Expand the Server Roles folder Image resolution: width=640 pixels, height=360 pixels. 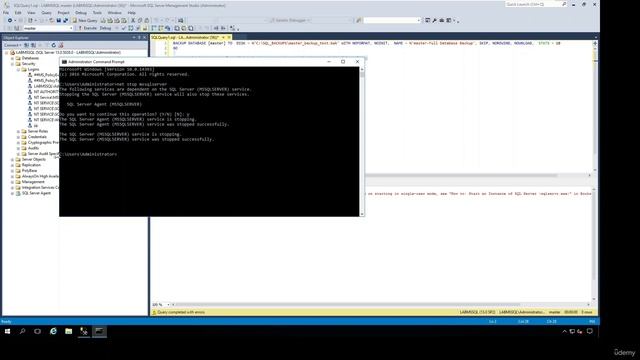coord(18,131)
